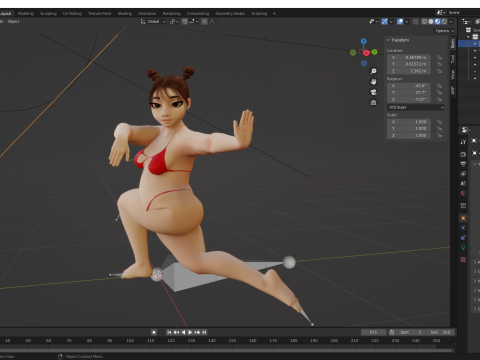The height and width of the screenshot is (360, 480).
Task: Open the Object menu in viewport header
Action: 14,22
